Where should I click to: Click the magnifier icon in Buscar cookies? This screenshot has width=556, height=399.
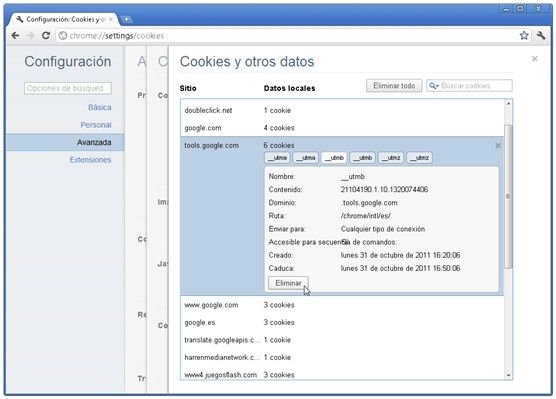click(433, 86)
